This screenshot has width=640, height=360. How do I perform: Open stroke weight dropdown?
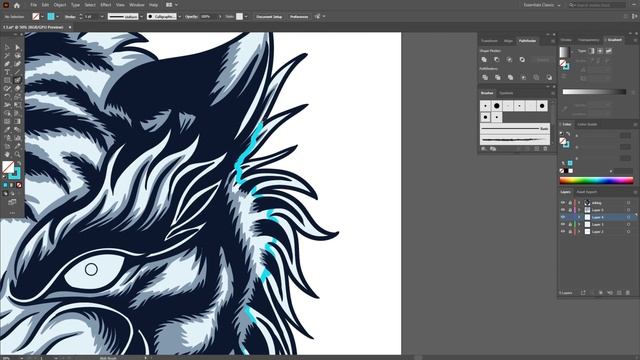coord(102,17)
